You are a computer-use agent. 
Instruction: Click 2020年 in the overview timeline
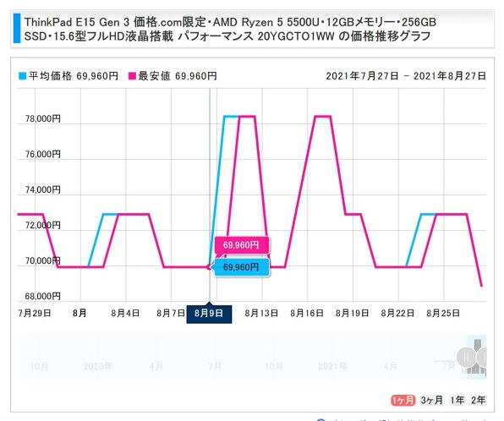pos(98,366)
